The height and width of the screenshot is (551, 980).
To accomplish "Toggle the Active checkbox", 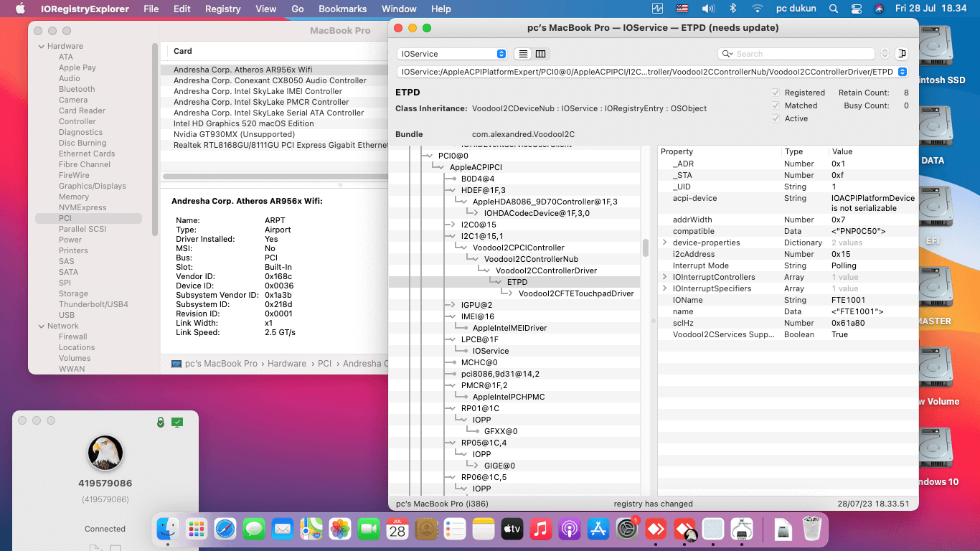I will (776, 118).
